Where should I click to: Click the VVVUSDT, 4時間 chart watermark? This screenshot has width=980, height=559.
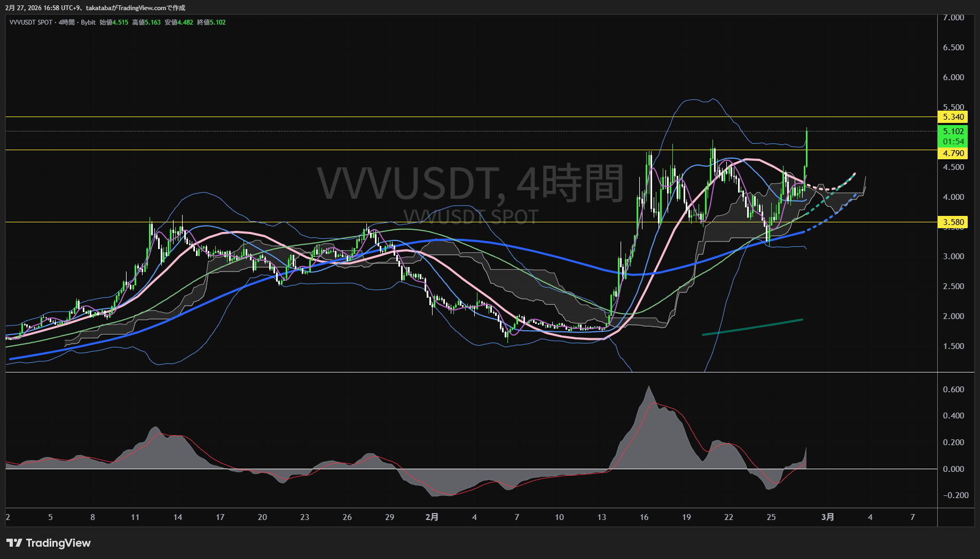470,183
